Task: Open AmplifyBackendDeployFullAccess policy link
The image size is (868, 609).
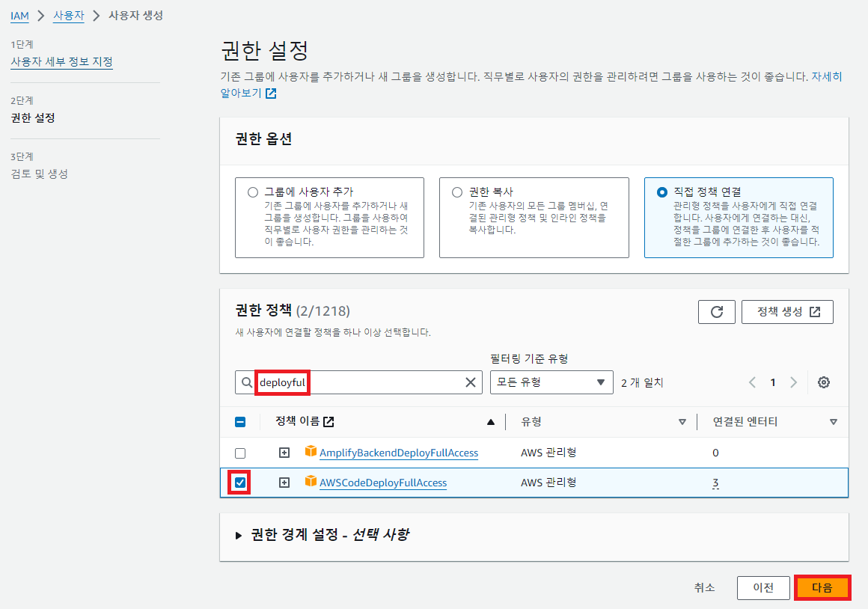Action: click(399, 453)
